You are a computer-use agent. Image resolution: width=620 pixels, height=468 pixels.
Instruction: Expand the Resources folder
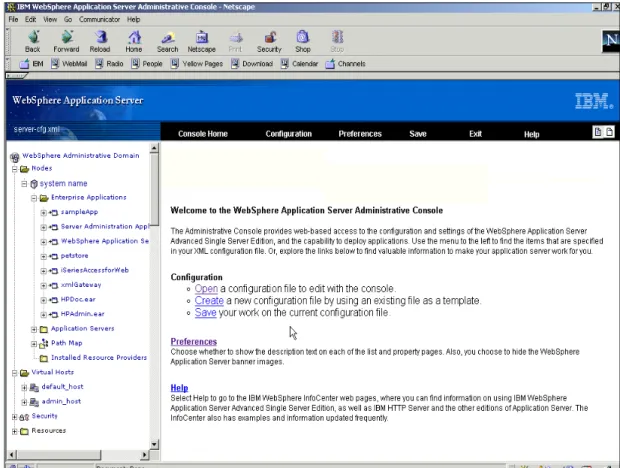coord(15,431)
